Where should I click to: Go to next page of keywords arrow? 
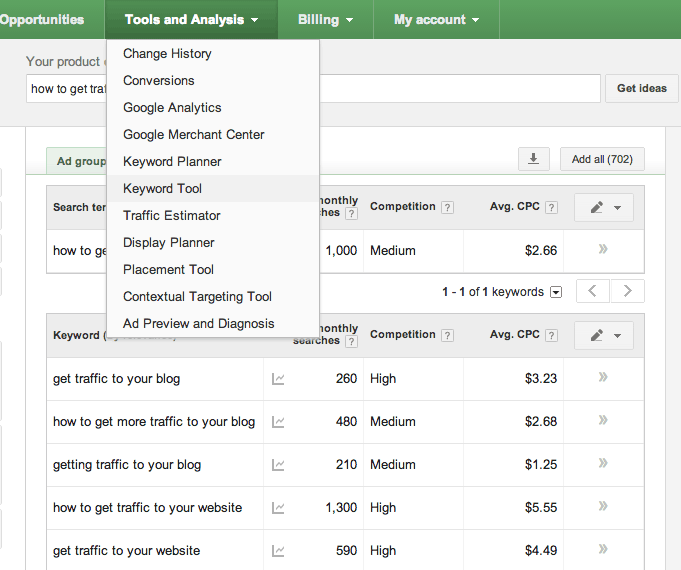pos(627,292)
